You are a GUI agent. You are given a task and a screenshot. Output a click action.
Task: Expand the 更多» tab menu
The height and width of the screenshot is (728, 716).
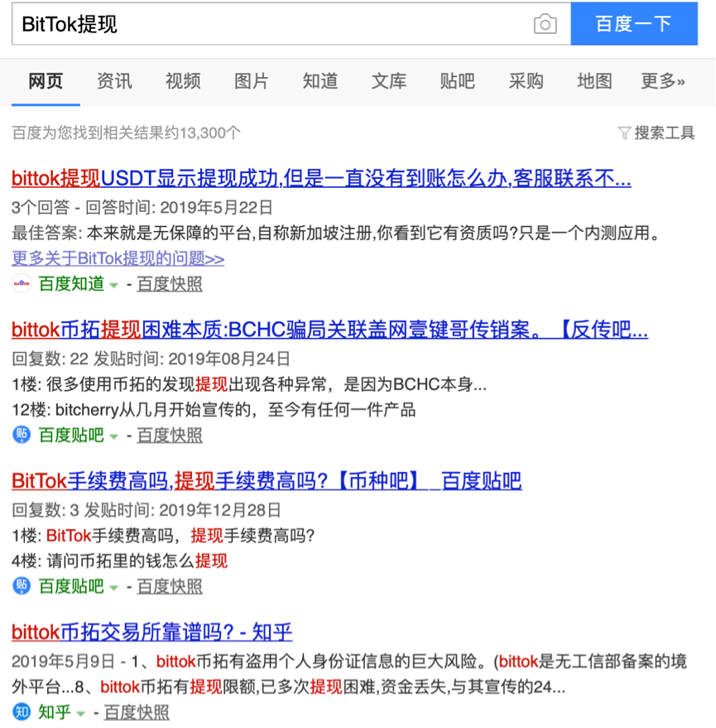(663, 82)
